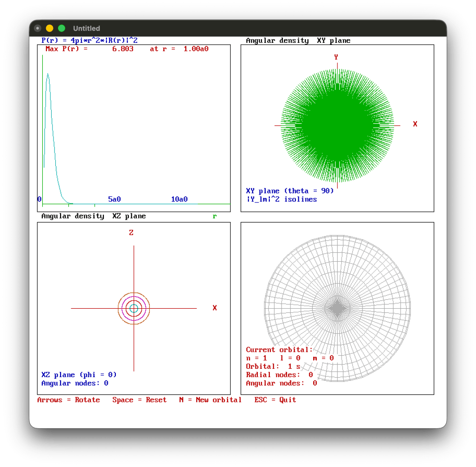This screenshot has height=467, width=476.
Task: Click the 'Untitled' window title
Action: pyautogui.click(x=87, y=28)
